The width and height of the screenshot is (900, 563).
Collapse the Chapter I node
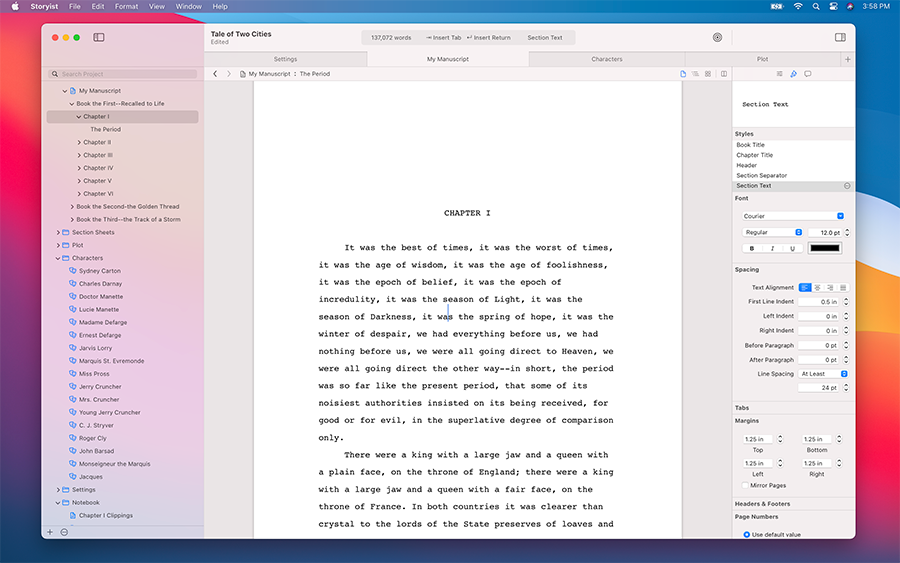click(x=79, y=117)
